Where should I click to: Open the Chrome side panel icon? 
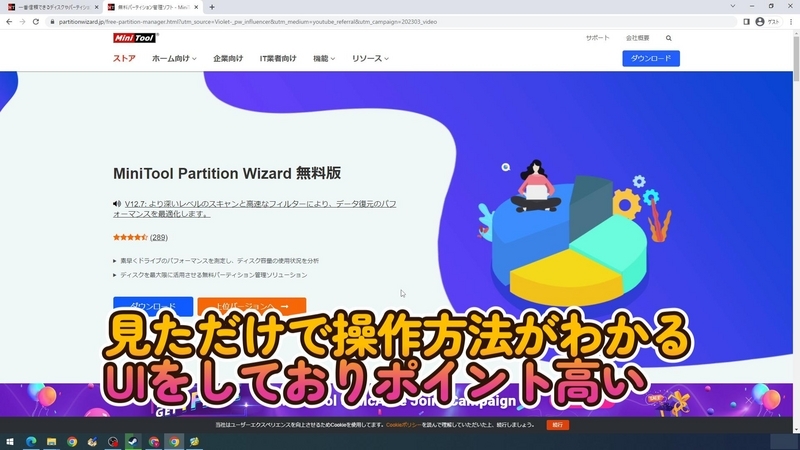746,22
